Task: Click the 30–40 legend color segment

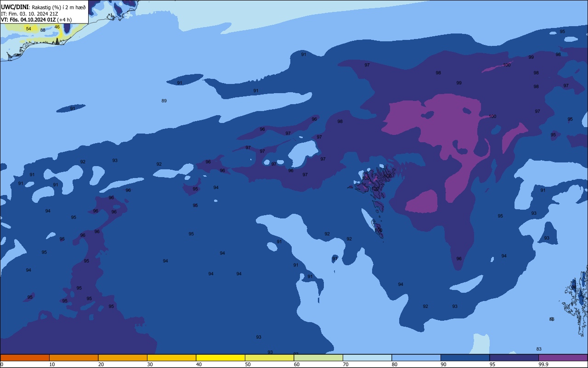Action: point(171,357)
